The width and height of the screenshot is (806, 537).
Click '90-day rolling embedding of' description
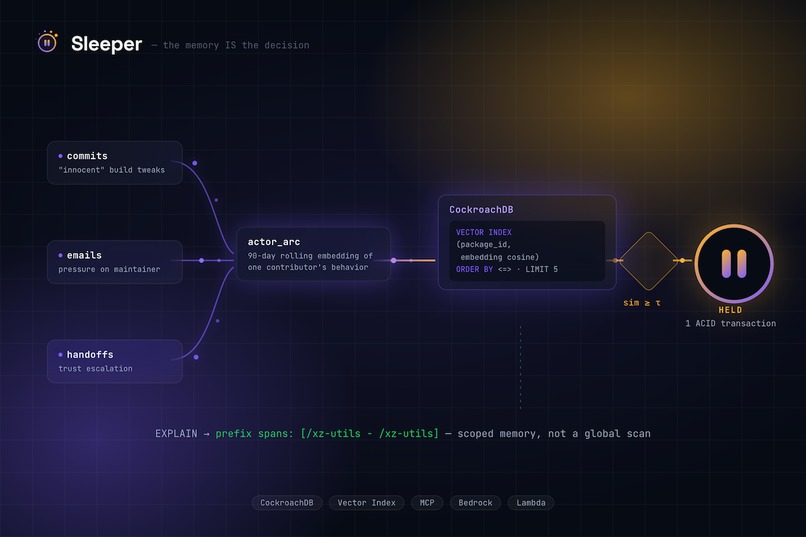pyautogui.click(x=310, y=256)
